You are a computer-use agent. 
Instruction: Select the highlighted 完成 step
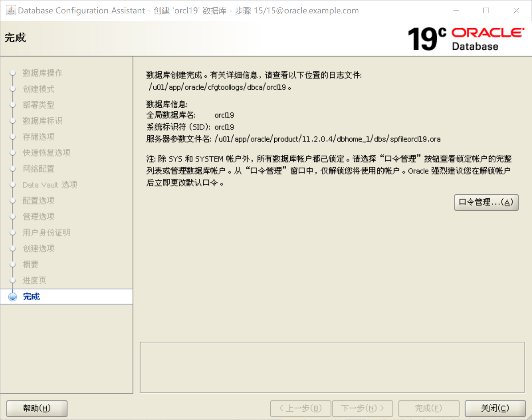67,297
